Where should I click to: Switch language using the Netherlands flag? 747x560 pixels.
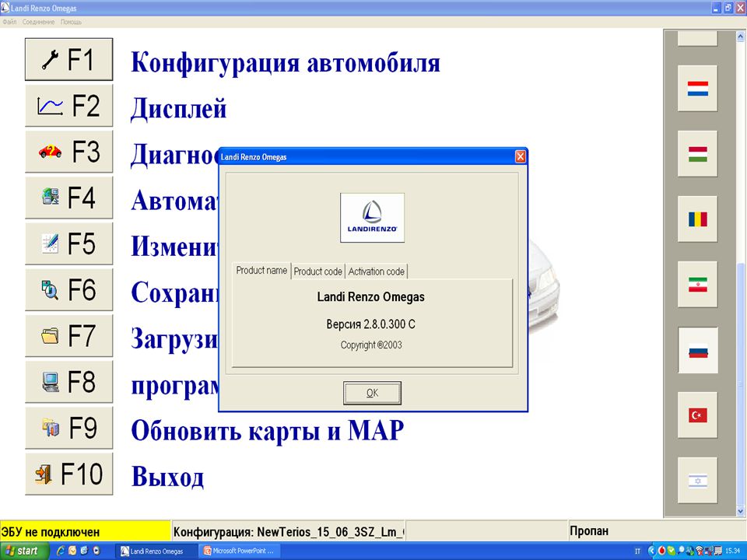(x=697, y=89)
